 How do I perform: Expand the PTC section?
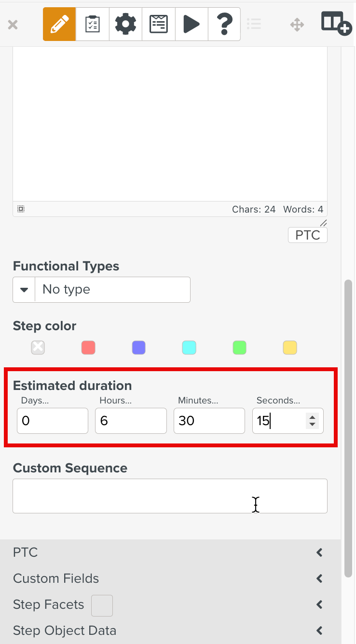point(319,552)
